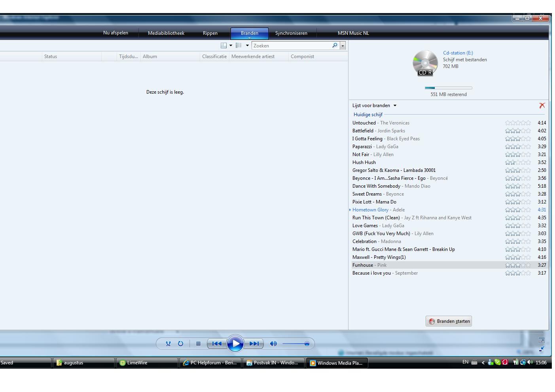Open the augustus folder taskbar button
Image resolution: width=555 pixels, height=392 pixels.
point(83,363)
